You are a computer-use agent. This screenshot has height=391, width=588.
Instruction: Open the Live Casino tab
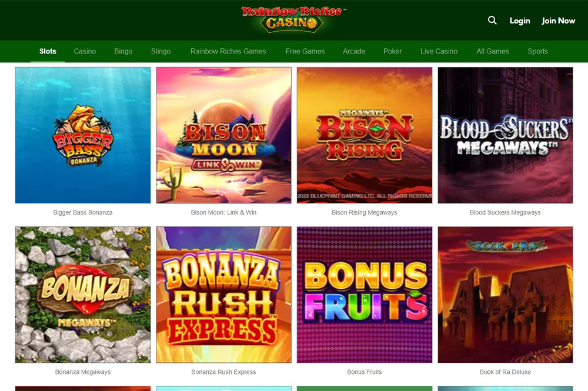tap(439, 51)
